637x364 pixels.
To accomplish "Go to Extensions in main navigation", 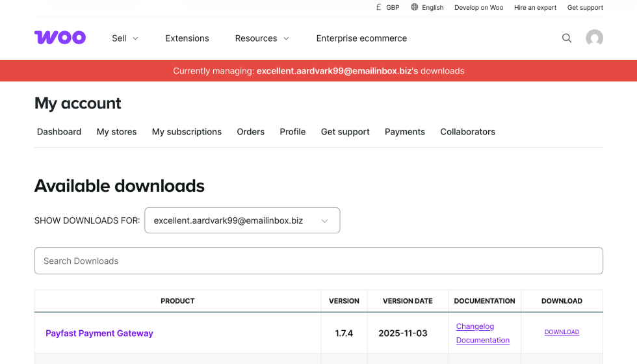I will [187, 38].
